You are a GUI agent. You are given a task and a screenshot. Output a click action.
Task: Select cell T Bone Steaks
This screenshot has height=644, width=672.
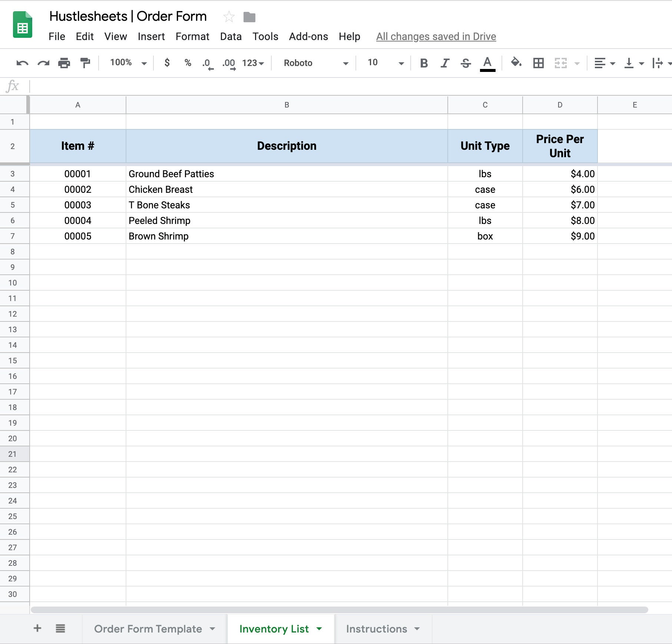pyautogui.click(x=287, y=205)
